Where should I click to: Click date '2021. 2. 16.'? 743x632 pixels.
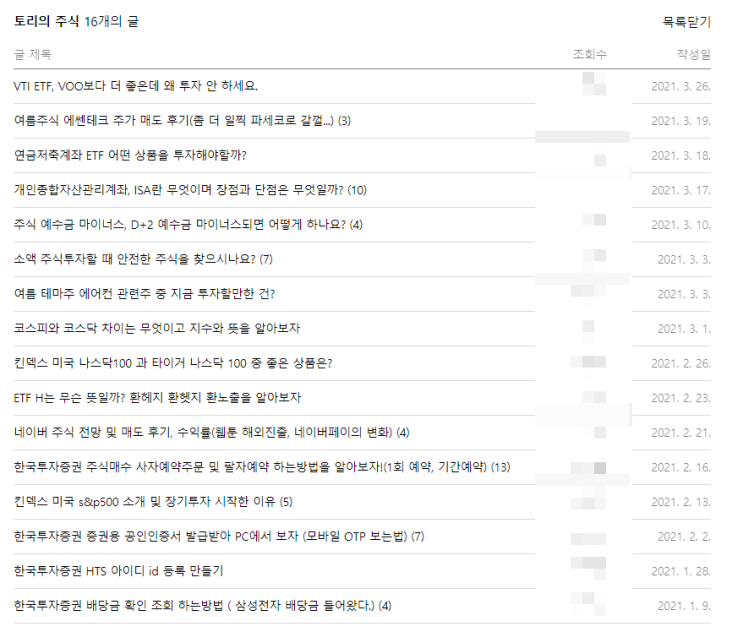pyautogui.click(x=681, y=467)
